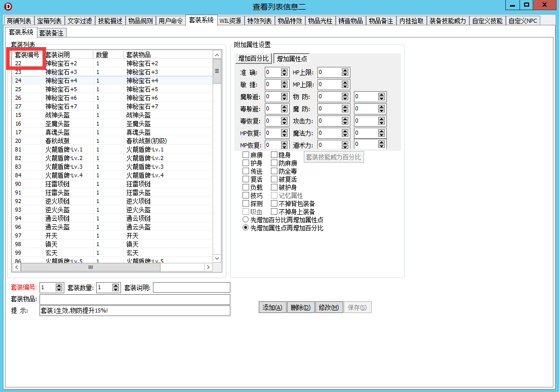This screenshot has height=392, width=559.
Task: Click the spinner arrows for 套装数量 field
Action: pos(115,288)
